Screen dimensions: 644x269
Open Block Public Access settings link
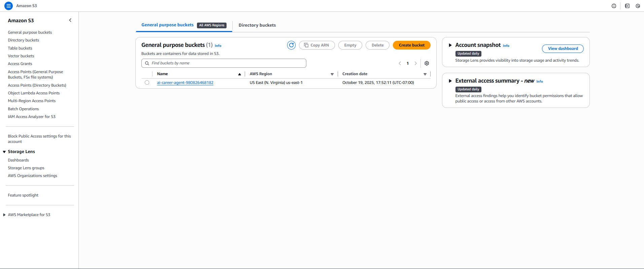39,139
